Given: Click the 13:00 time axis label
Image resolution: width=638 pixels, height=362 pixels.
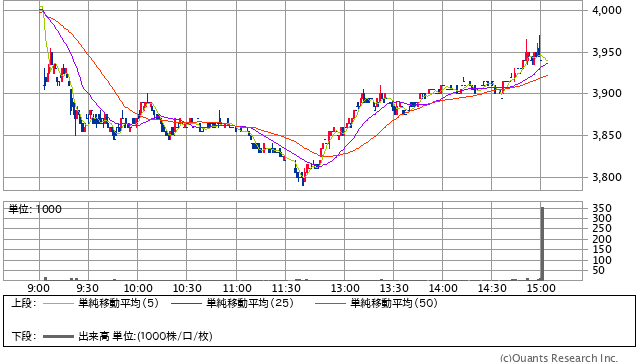Looking at the screenshot, I should 345,288.
